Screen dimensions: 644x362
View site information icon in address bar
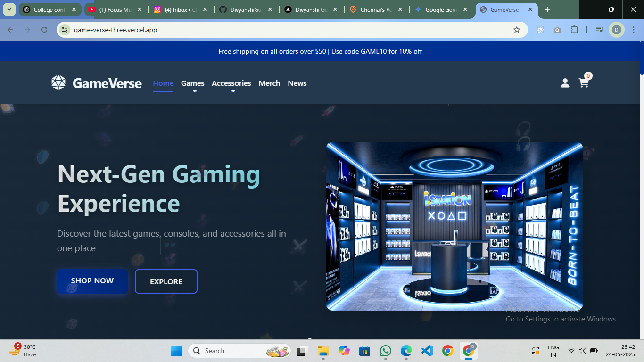click(65, 30)
